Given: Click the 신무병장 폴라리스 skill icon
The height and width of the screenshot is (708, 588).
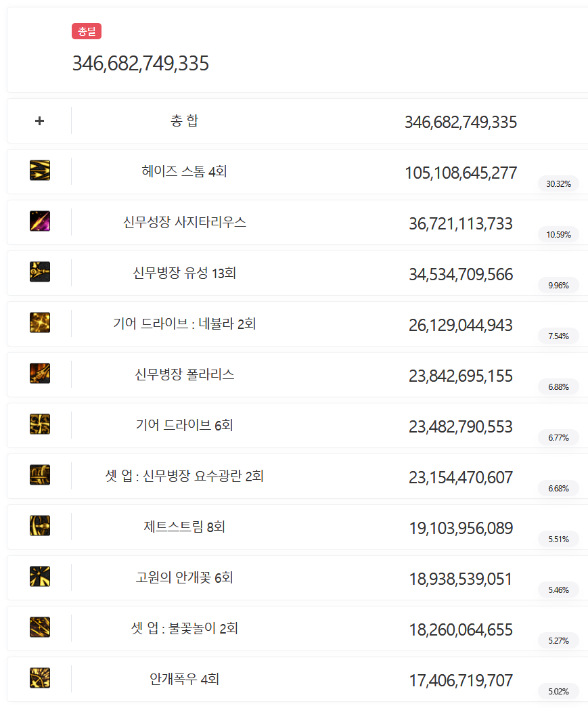Looking at the screenshot, I should [40, 374].
